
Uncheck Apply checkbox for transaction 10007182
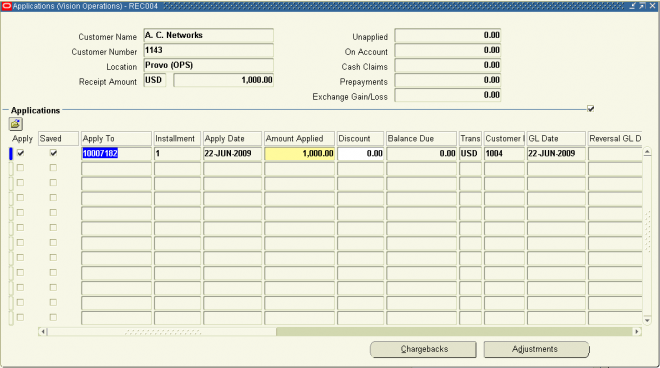click(20, 153)
